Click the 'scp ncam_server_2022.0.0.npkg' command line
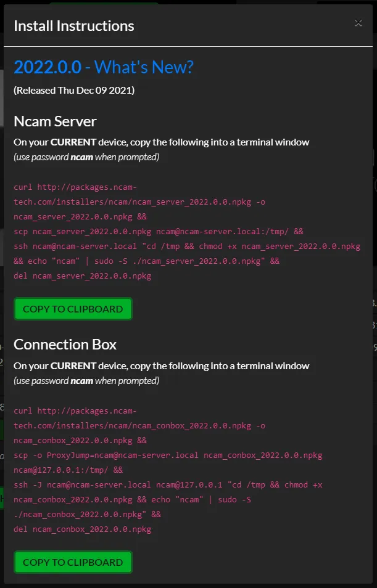Screen dimensions: 377x588 click(159, 231)
